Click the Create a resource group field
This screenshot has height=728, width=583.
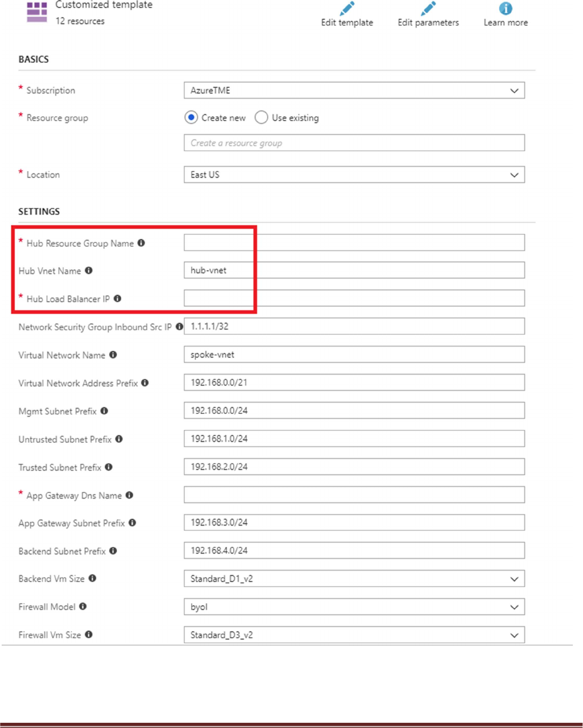click(354, 143)
